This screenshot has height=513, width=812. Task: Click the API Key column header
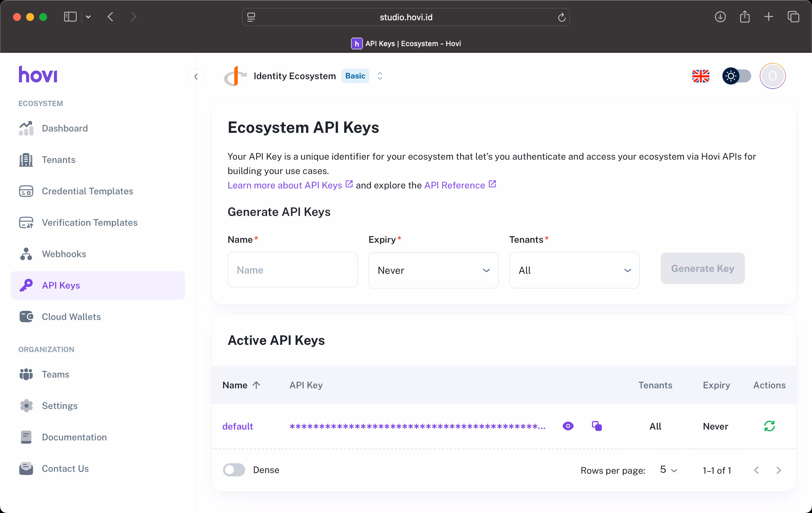point(306,385)
